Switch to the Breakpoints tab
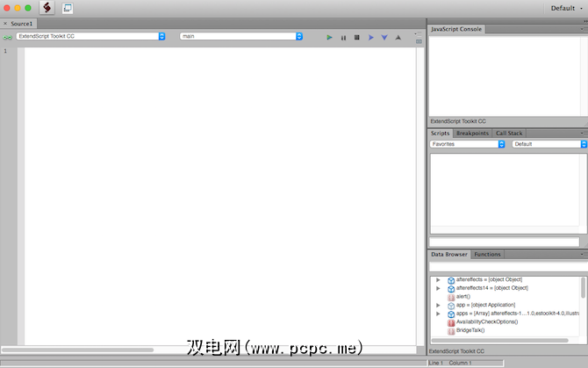This screenshot has height=368, width=588. 472,133
